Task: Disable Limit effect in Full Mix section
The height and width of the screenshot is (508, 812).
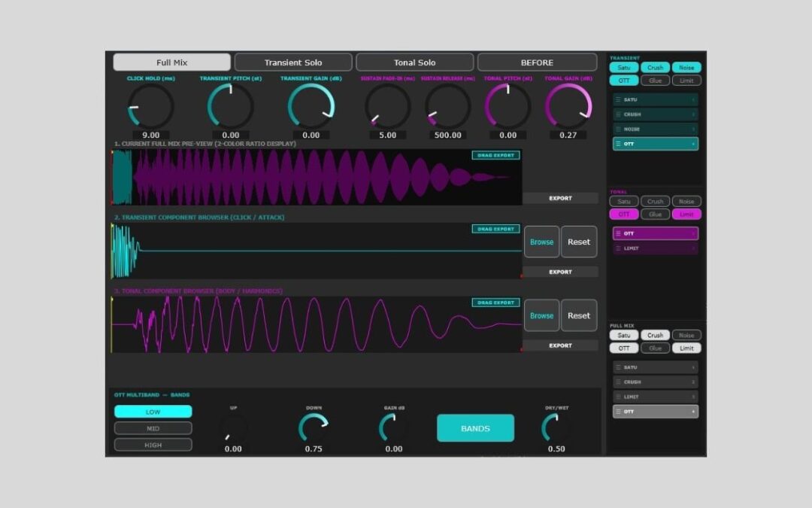Action: 686,348
